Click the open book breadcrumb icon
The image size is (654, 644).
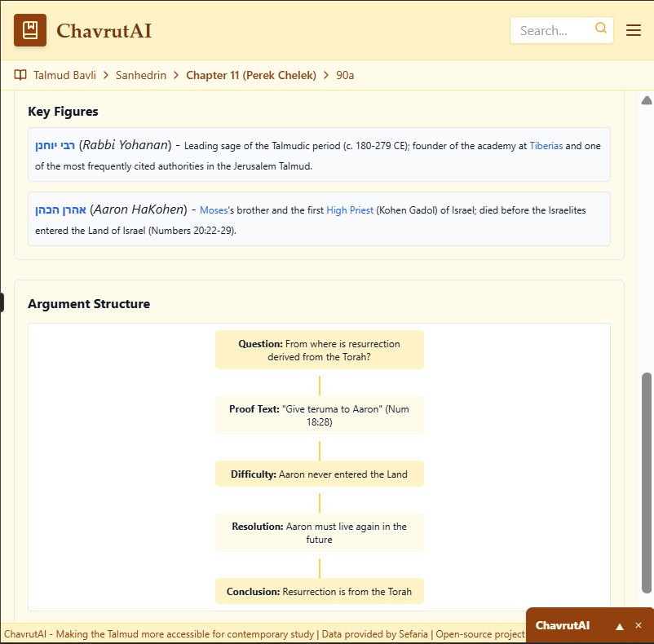(20, 75)
